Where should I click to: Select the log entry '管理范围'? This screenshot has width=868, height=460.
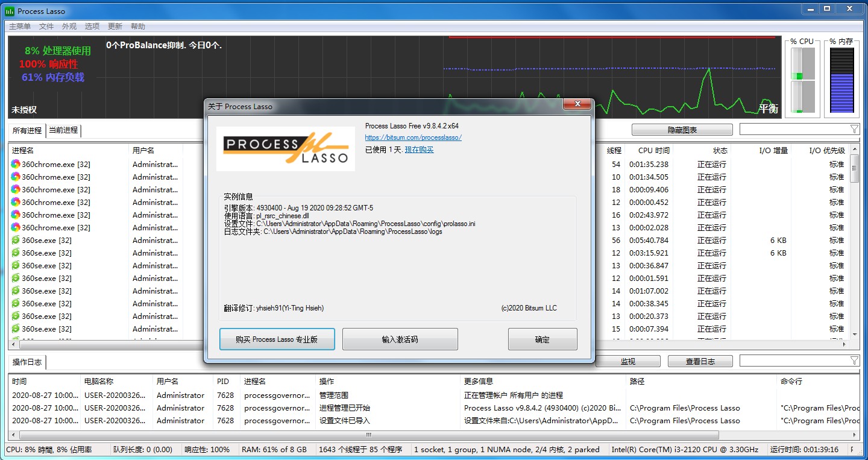(434, 395)
